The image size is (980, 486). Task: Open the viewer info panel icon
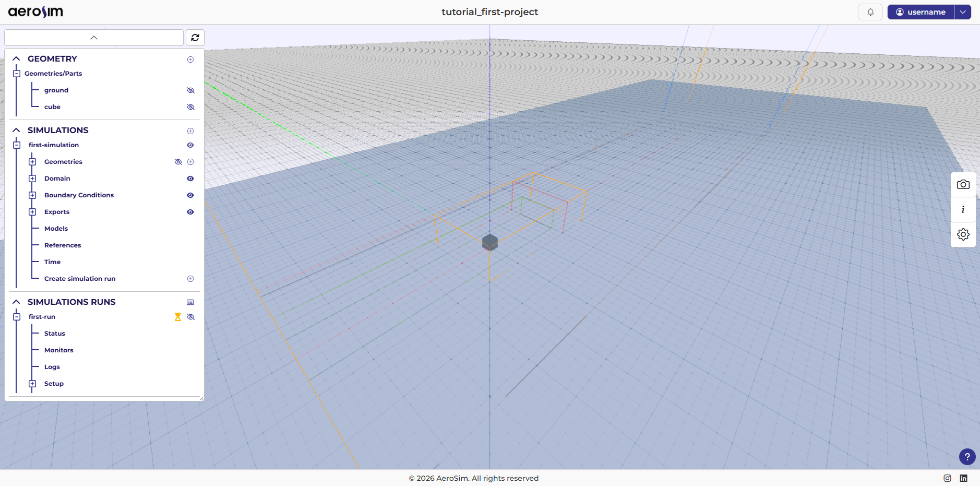click(x=963, y=210)
